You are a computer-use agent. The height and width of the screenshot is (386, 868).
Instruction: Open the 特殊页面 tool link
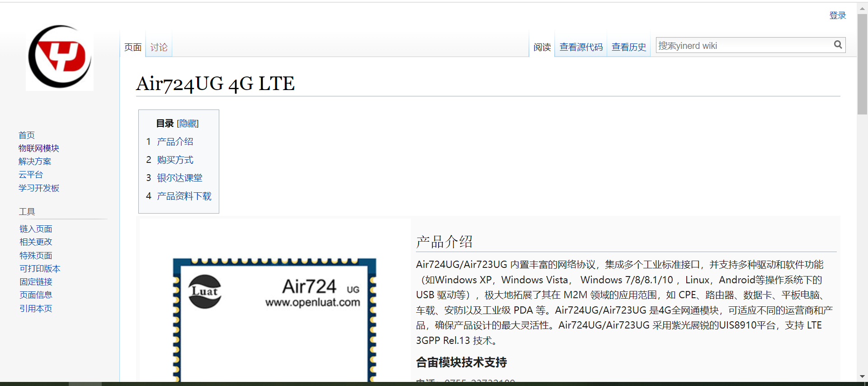coord(36,255)
